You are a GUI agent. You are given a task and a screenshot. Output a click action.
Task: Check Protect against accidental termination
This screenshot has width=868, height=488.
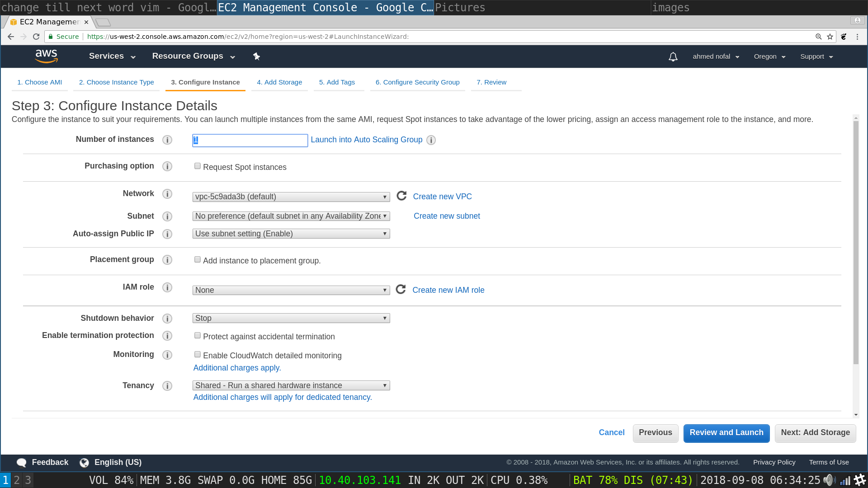coord(198,335)
